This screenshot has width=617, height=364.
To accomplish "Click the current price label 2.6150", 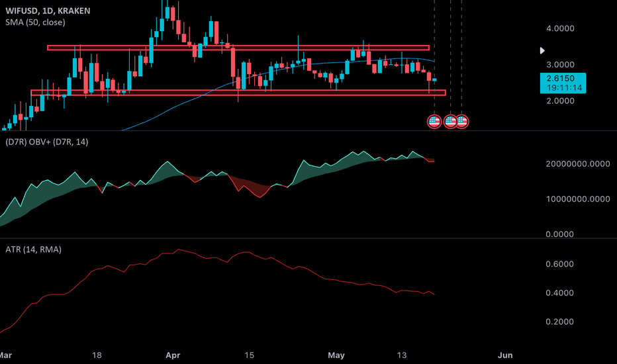I will 563,83.
